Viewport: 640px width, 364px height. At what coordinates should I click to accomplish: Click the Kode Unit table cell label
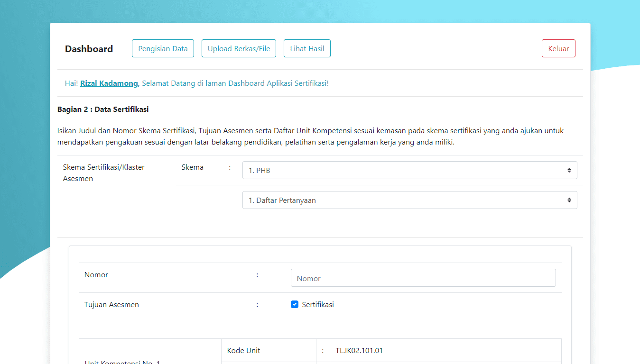[243, 351]
